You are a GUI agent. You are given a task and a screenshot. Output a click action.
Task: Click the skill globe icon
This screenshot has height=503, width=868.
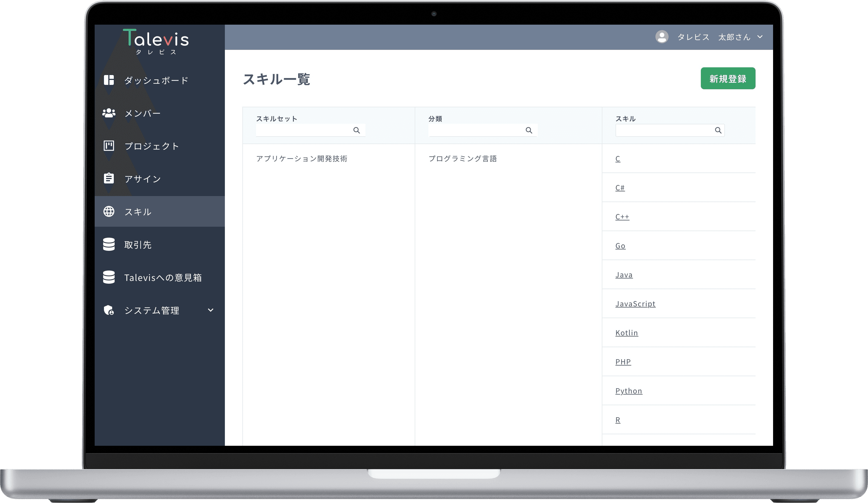[x=109, y=211]
